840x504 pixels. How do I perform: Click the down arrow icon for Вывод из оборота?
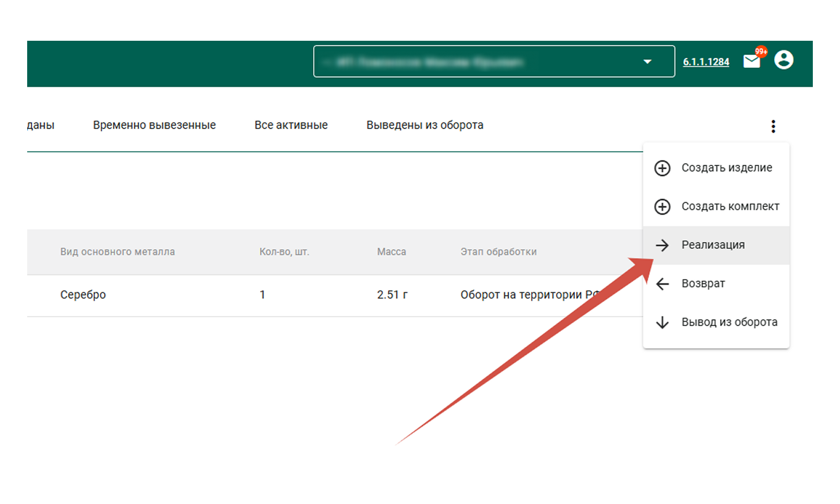662,322
